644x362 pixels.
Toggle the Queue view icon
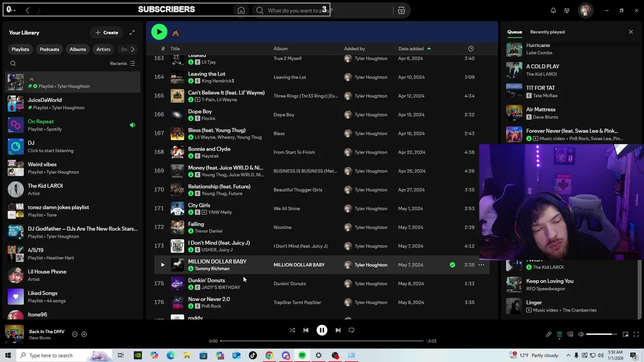pos(559,334)
